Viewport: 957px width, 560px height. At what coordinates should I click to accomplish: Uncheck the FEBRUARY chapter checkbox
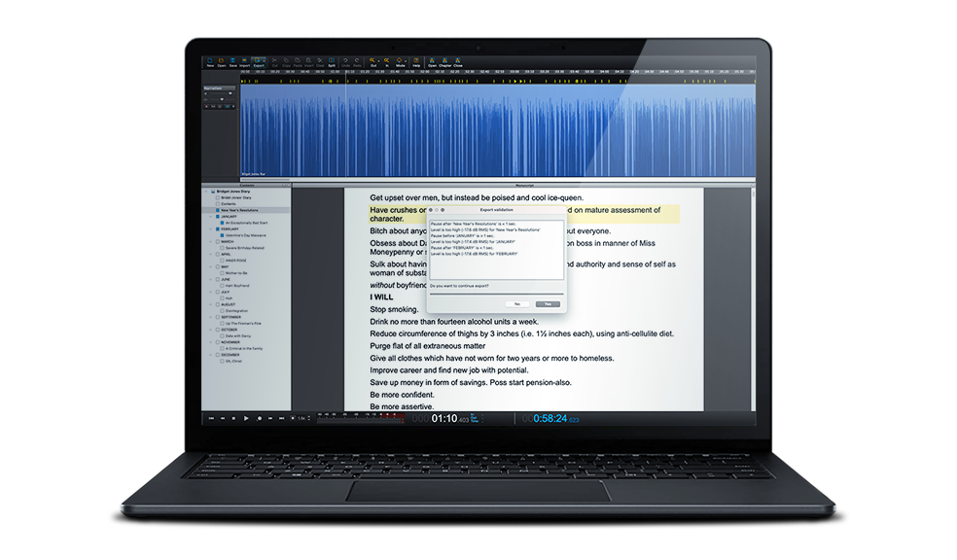point(218,229)
